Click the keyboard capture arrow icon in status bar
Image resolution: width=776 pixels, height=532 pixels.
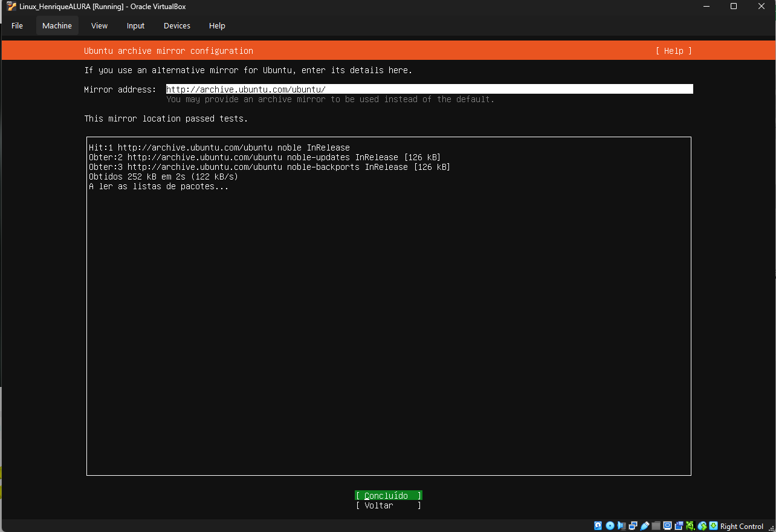point(713,526)
